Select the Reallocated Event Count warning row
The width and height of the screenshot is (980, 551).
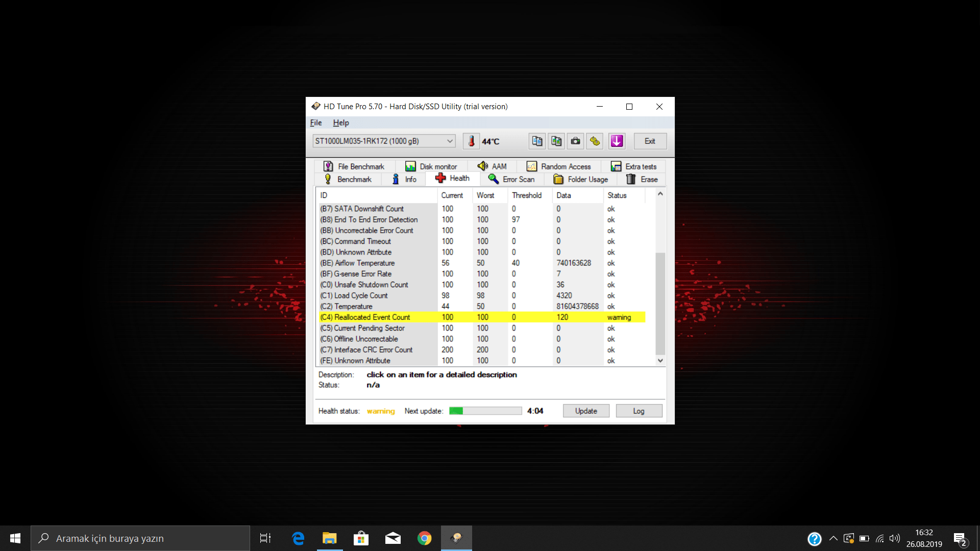coord(480,317)
